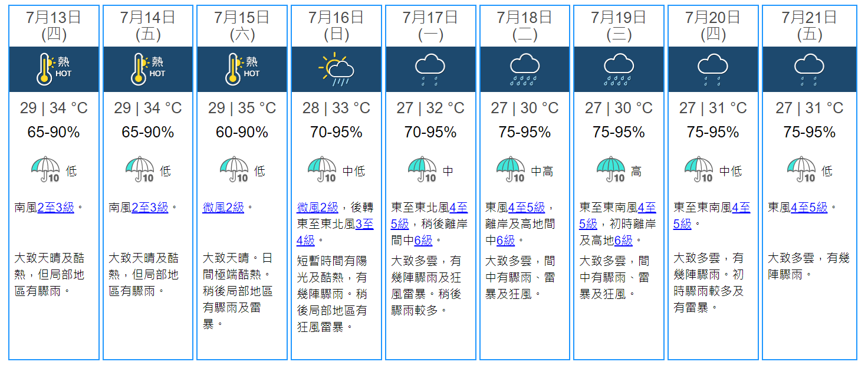
Task: Click the light rain cloud icon for 7月17日
Action: (x=430, y=70)
